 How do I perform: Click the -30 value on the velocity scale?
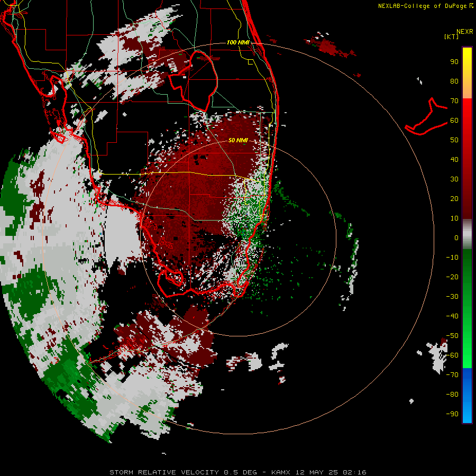(x=452, y=297)
